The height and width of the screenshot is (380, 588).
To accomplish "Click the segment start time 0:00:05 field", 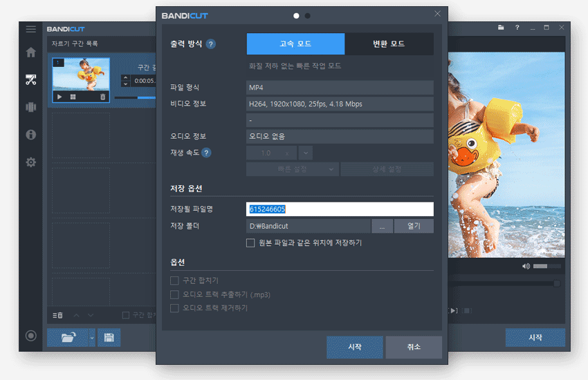I will 145,81.
